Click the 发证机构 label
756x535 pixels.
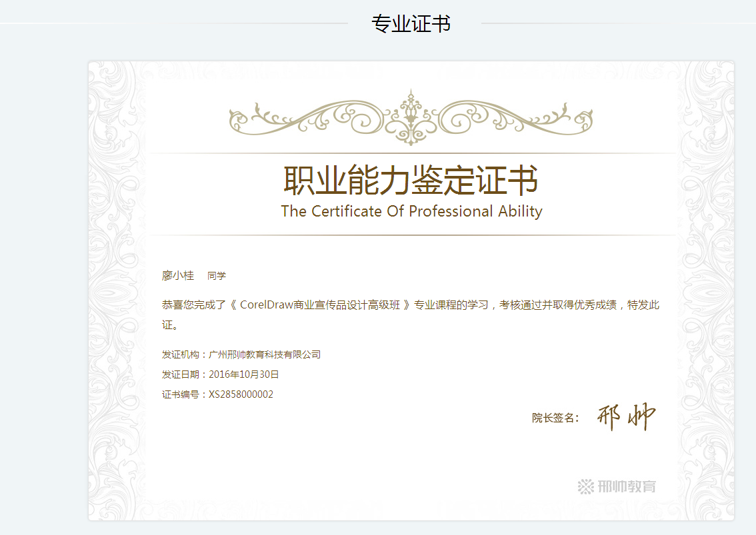click(181, 354)
